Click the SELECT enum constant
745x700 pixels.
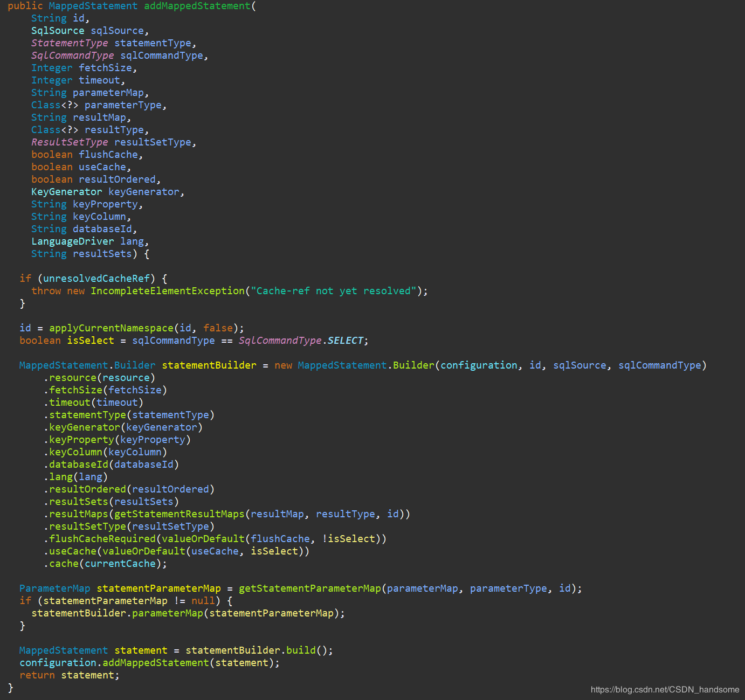tap(346, 341)
